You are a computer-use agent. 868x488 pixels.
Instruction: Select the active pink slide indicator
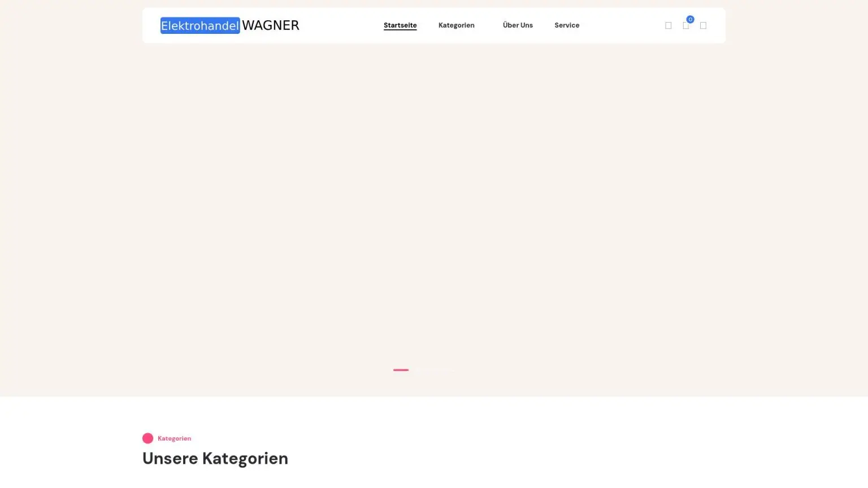click(401, 370)
